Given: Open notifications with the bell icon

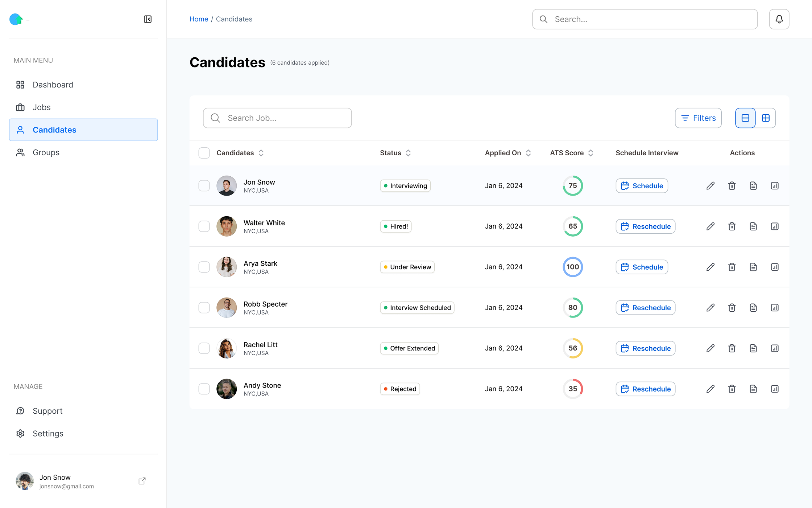Looking at the screenshot, I should (x=779, y=19).
